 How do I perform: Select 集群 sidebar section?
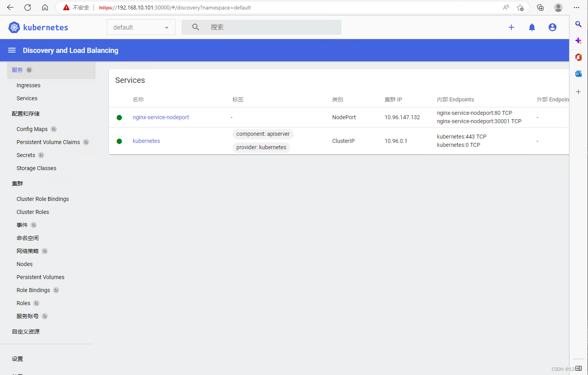(17, 184)
